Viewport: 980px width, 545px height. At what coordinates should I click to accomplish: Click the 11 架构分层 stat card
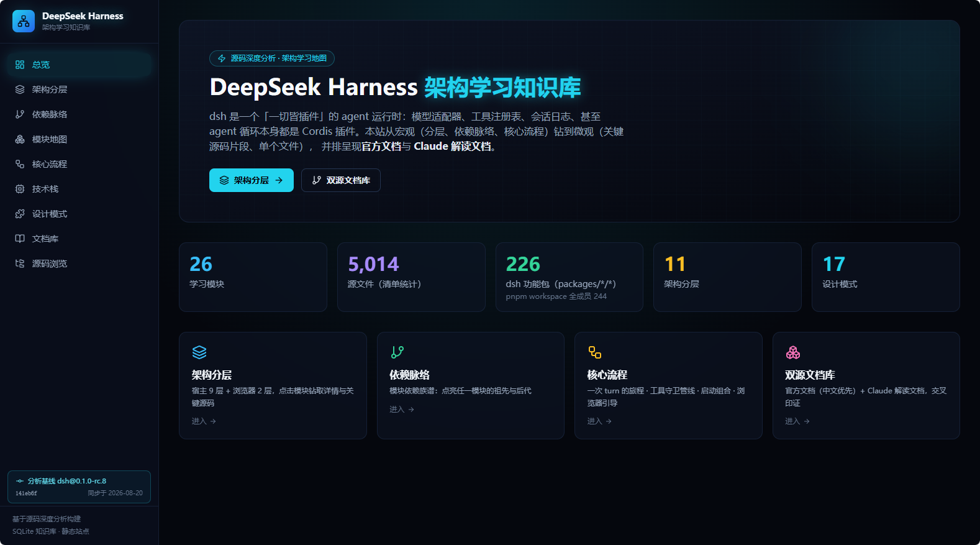point(727,277)
